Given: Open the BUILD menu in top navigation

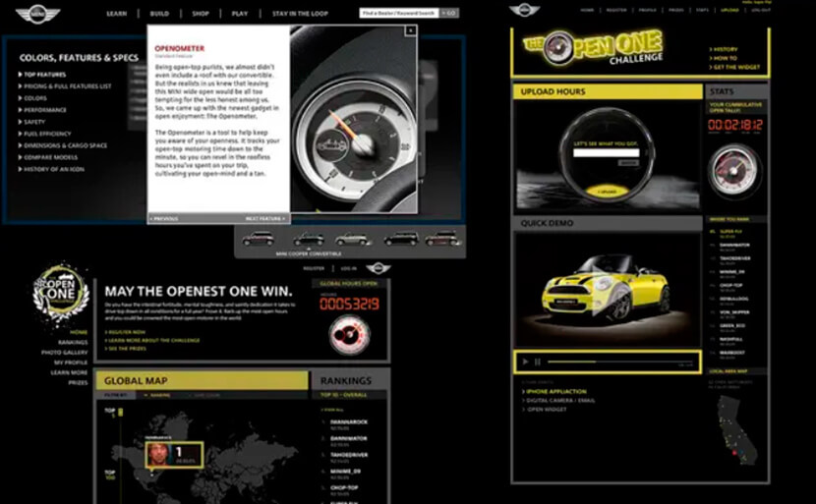Looking at the screenshot, I should tap(158, 14).
